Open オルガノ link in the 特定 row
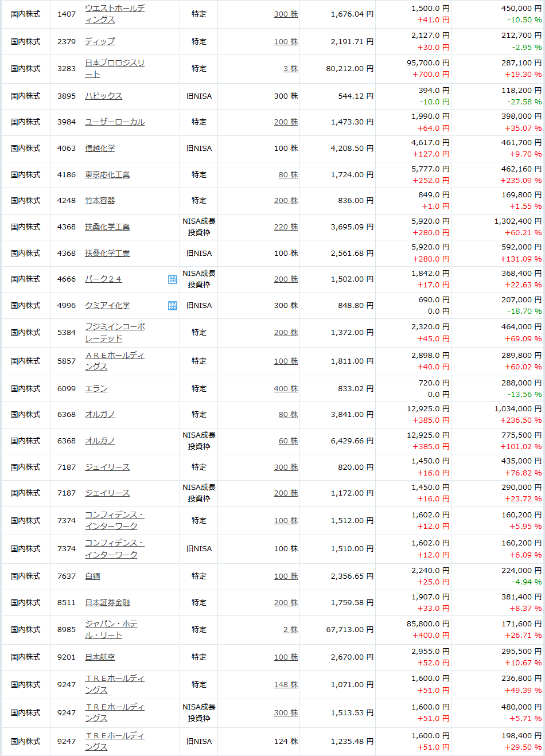Screen dimensions: 545x756 coord(100,414)
